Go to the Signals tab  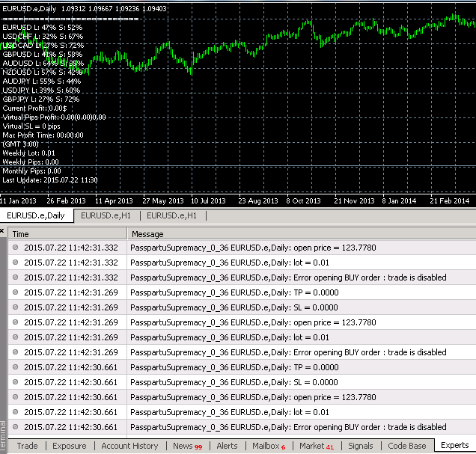click(x=360, y=446)
